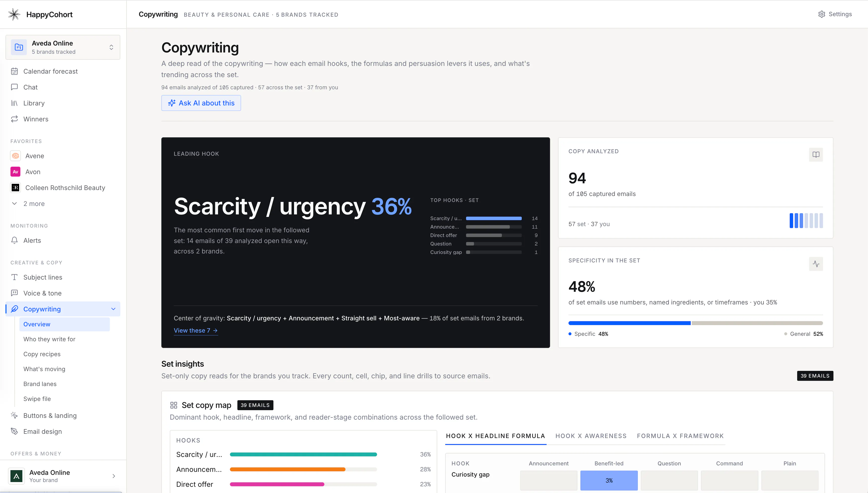Click the Winners repeat-arrows icon

(14, 119)
